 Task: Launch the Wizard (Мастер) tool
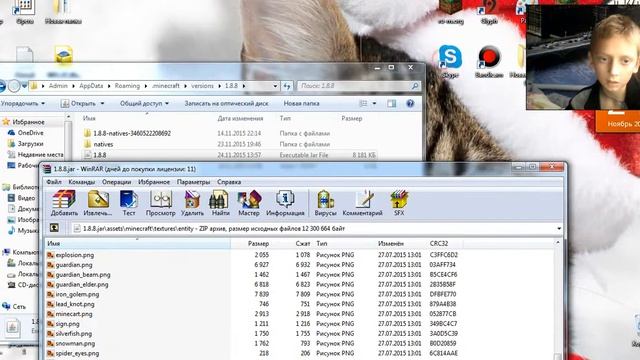pos(249,203)
